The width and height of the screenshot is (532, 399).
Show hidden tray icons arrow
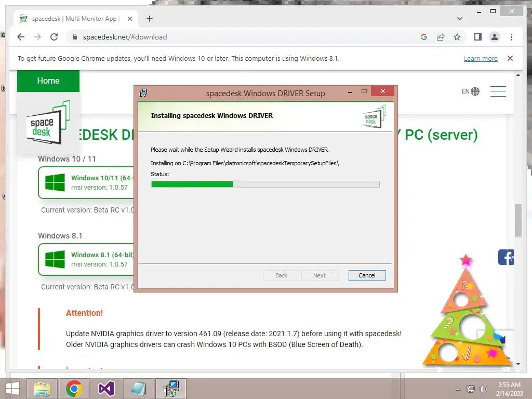point(458,389)
